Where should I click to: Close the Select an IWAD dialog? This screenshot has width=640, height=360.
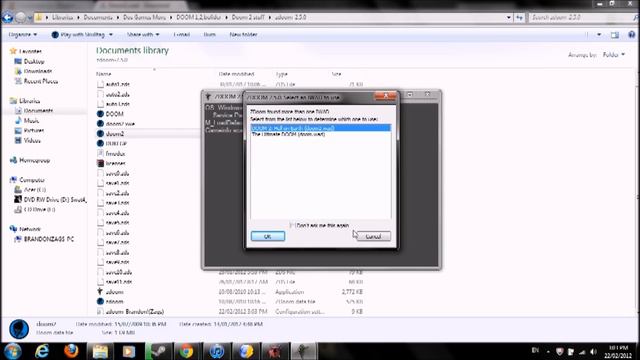(x=385, y=96)
